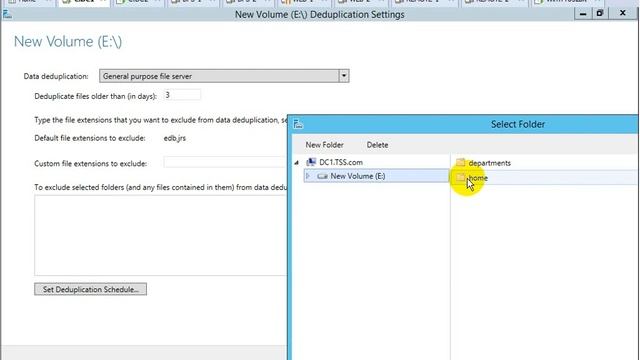Select the 'departments' folder name
640x360 pixels.
(489, 163)
